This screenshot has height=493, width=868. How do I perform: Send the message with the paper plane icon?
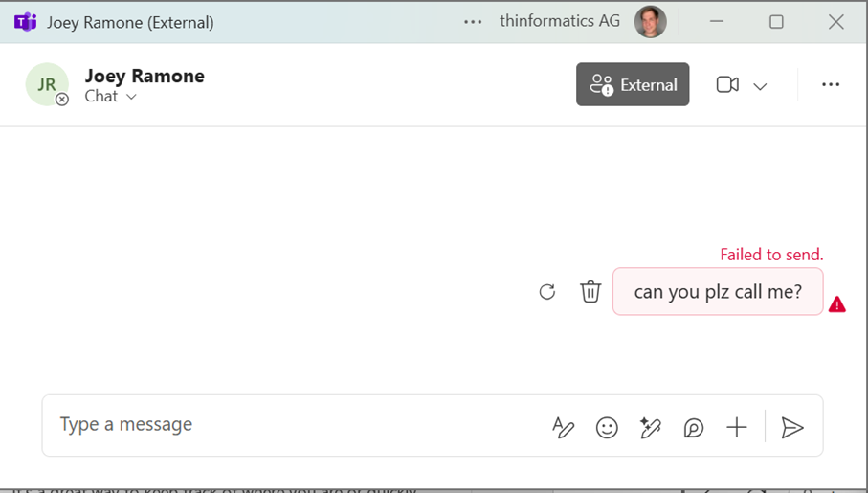[792, 427]
